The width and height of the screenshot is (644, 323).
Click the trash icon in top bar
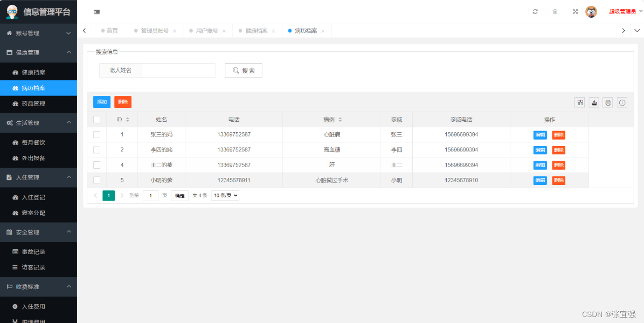tap(555, 11)
